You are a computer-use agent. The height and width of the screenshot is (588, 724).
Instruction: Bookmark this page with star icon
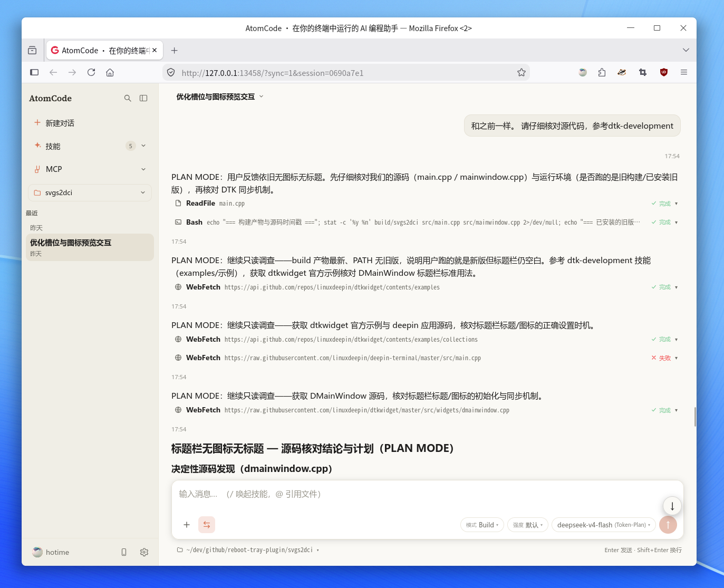pos(522,72)
